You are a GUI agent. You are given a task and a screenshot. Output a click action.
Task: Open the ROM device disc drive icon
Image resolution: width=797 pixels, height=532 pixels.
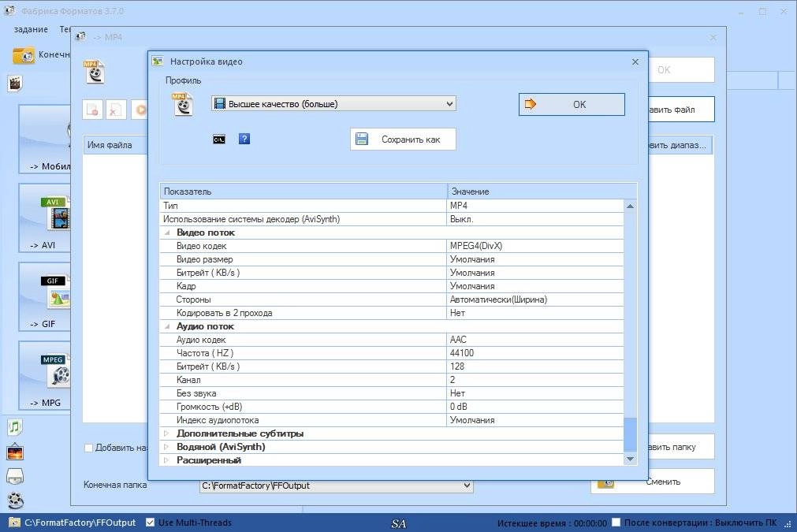click(15, 476)
